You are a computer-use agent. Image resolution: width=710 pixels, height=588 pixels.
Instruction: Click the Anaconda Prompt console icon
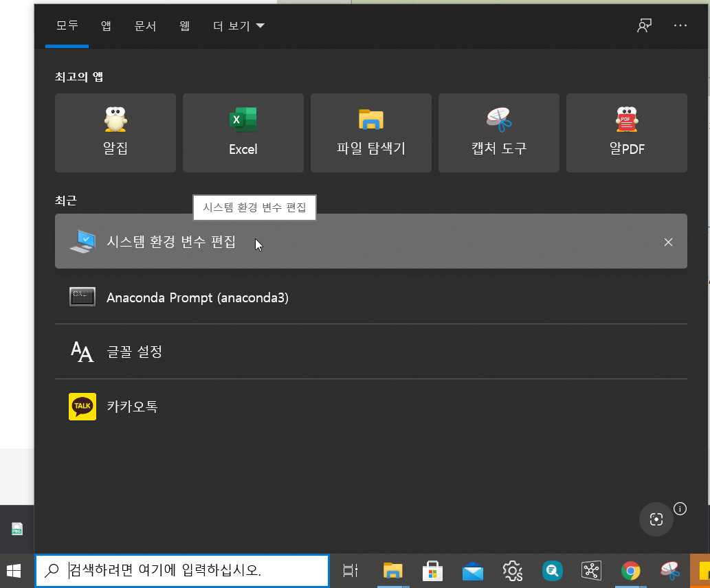(82, 297)
